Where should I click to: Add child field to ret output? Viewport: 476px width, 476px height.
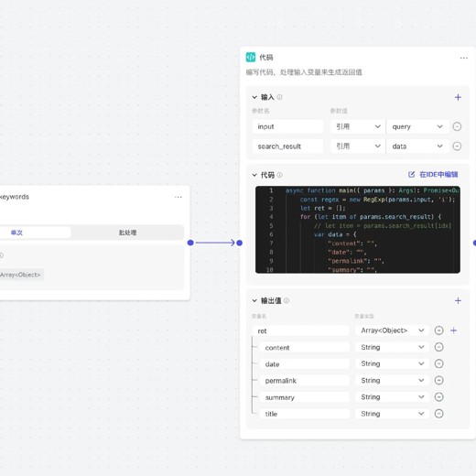453,330
